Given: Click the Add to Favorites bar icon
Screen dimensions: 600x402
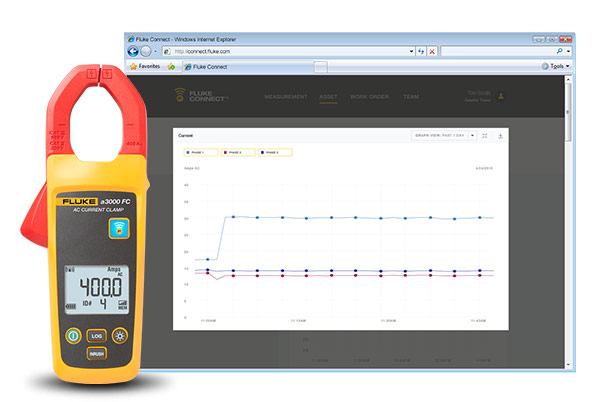Looking at the screenshot, I should (171, 67).
